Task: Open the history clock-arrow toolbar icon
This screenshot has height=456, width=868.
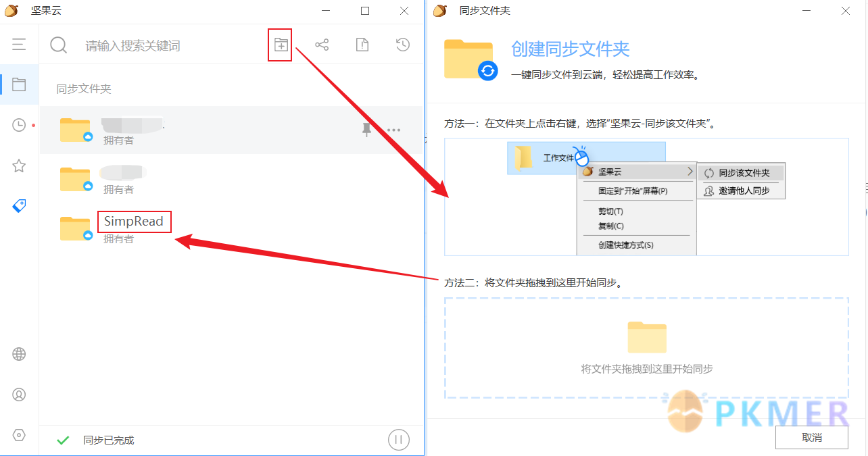Action: (x=403, y=45)
